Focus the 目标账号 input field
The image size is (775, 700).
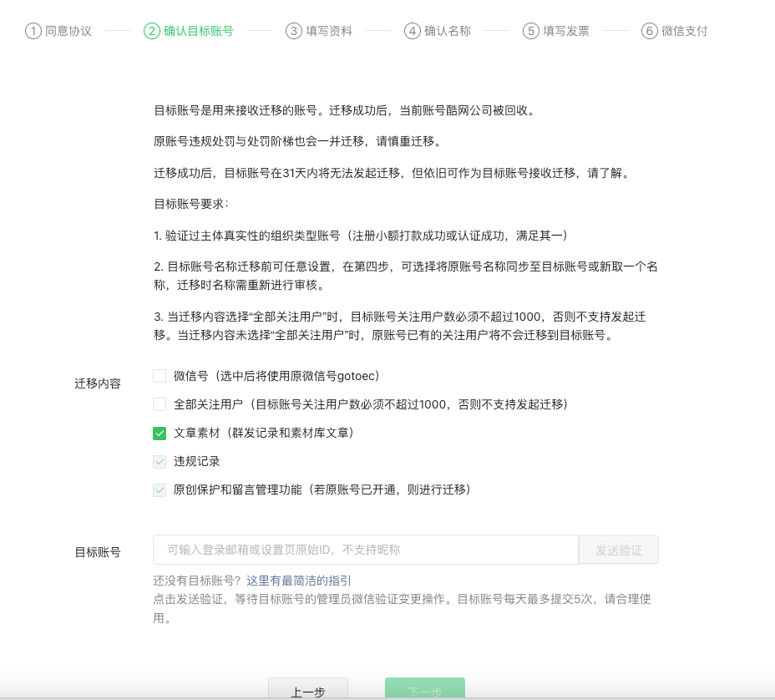(366, 550)
